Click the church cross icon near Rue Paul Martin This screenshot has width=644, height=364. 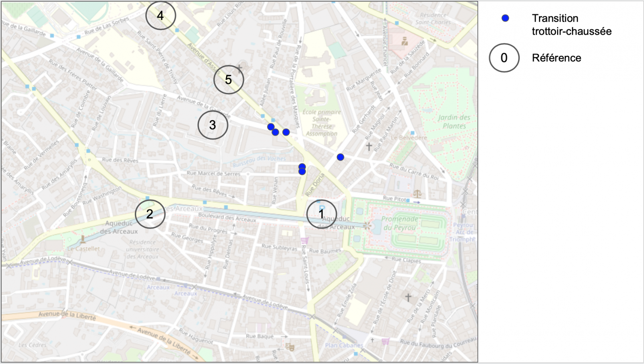[369, 146]
